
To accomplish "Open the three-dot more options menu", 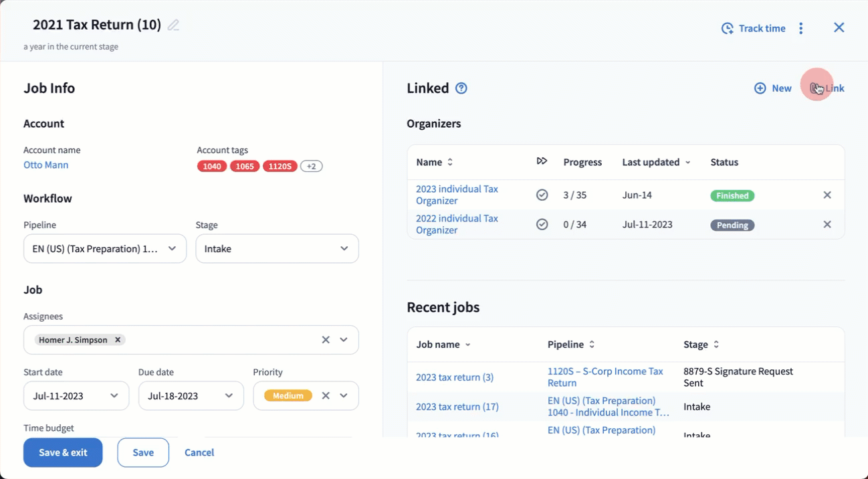I will 800,28.
